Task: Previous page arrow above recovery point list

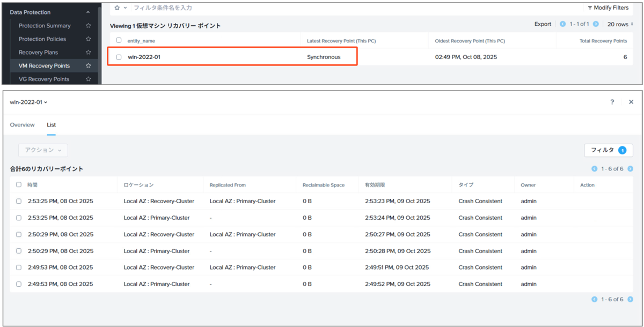Action: [594, 169]
